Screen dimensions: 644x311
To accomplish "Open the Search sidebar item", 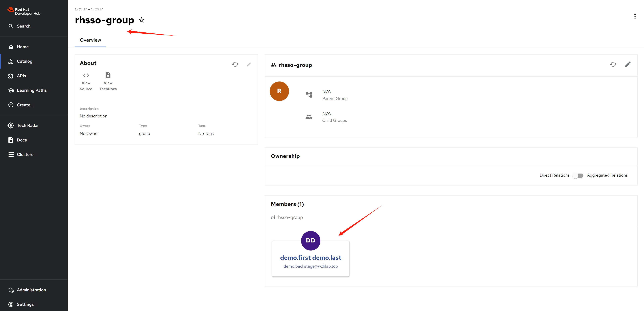I will click(23, 26).
